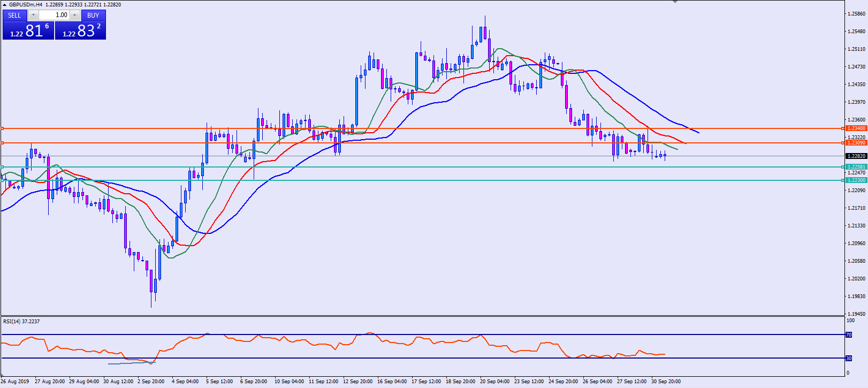This screenshot has height=388, width=868.
Task: Click the RSI(14) indicator label
Action: click(21, 322)
